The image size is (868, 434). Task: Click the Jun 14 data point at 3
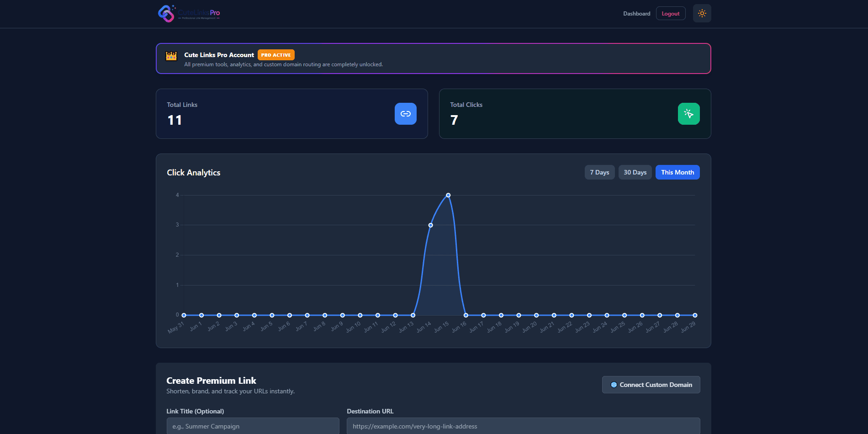[x=430, y=225]
